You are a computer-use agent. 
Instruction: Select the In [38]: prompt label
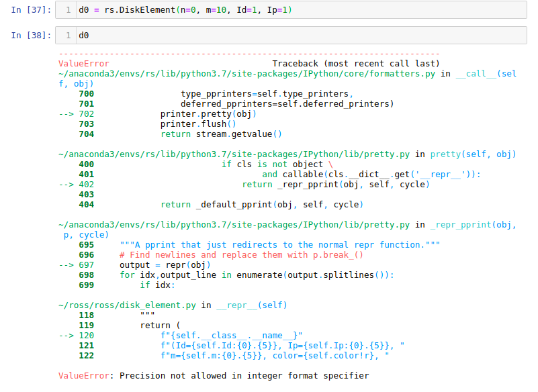click(31, 36)
